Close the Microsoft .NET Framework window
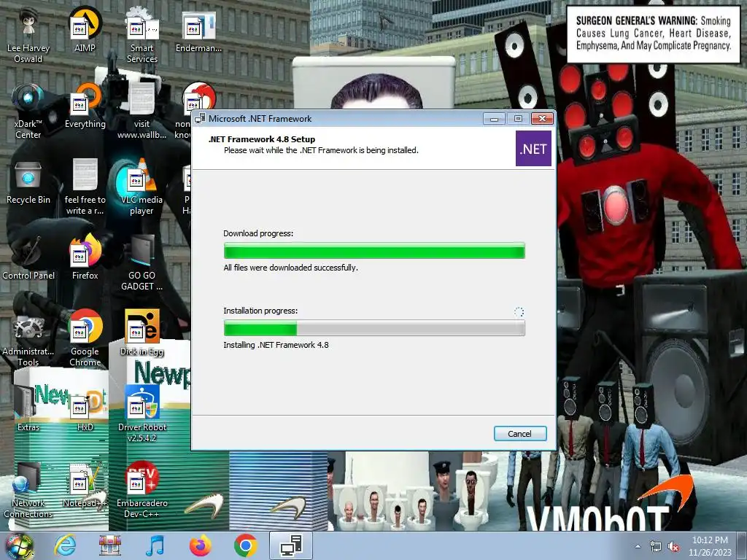The height and width of the screenshot is (560, 747). point(542,119)
